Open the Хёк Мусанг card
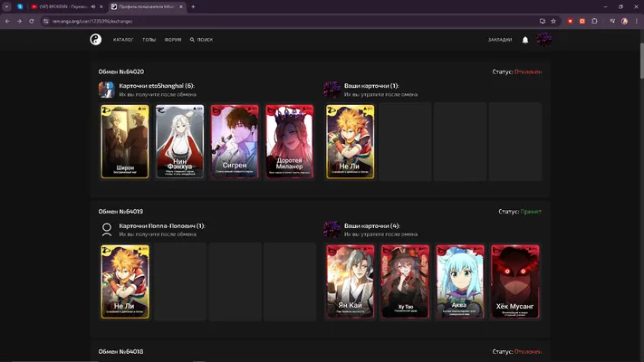The height and width of the screenshot is (362, 644). tap(515, 281)
